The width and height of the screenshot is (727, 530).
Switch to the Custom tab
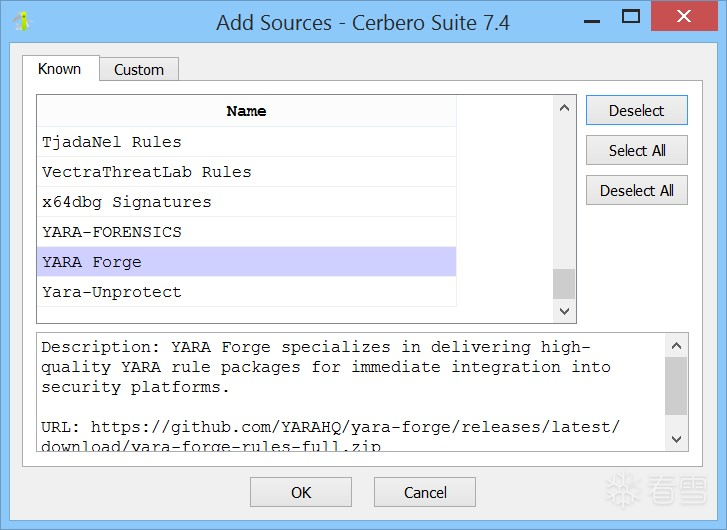point(139,69)
